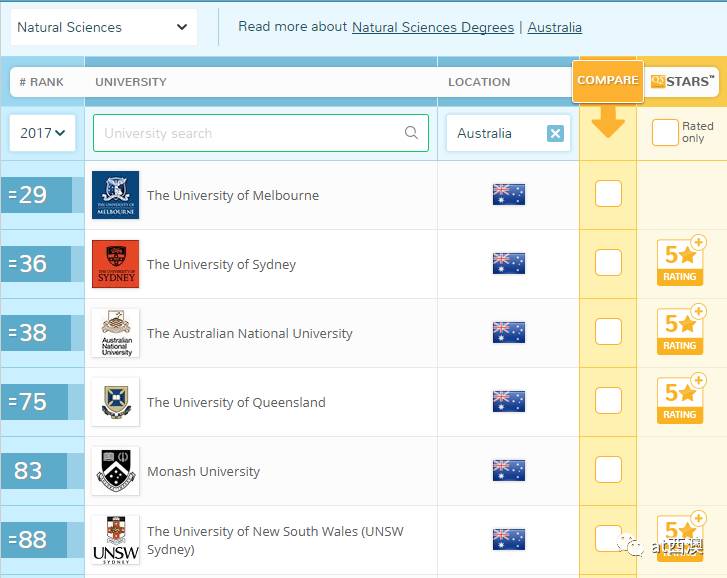Tick compare checkbox for University of Sydney
This screenshot has width=727, height=578.
click(x=608, y=263)
